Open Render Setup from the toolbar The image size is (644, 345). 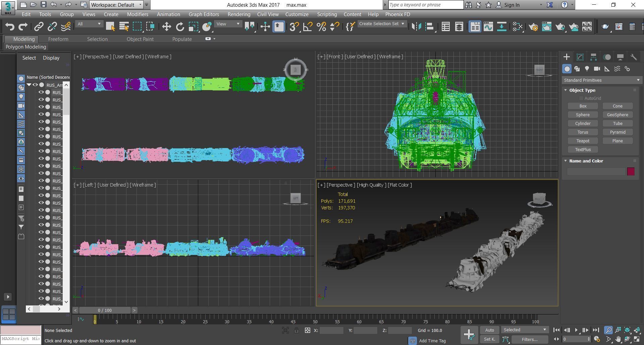(x=533, y=27)
